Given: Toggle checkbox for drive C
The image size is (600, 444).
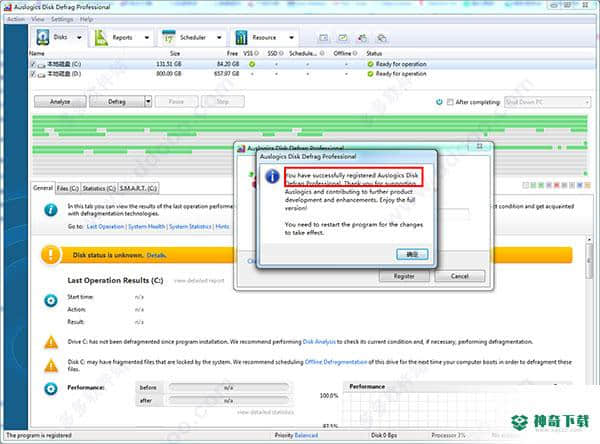Looking at the screenshot, I should 33,64.
